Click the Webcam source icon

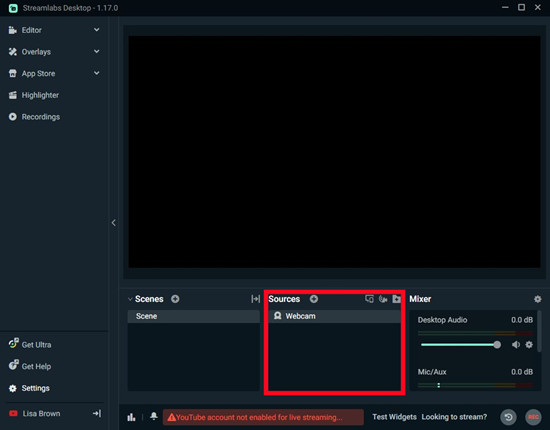point(277,316)
